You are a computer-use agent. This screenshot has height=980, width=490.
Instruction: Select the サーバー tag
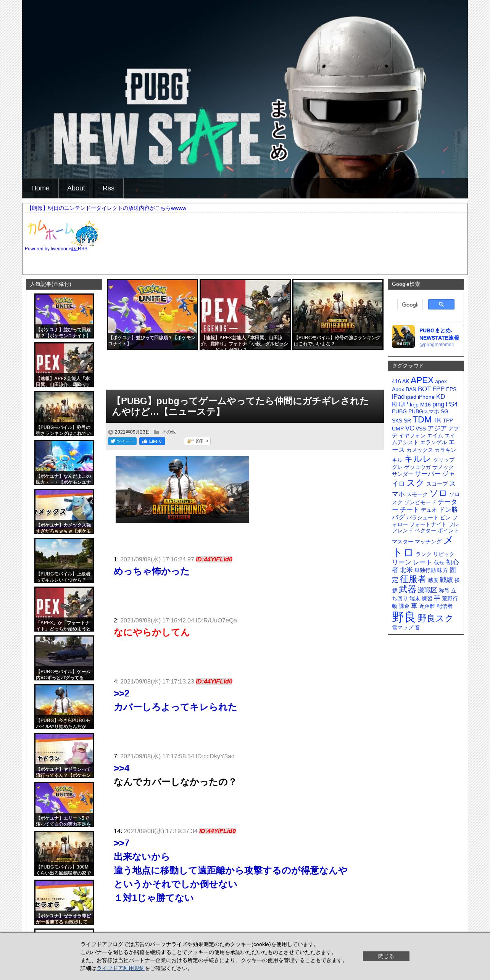[x=428, y=474]
